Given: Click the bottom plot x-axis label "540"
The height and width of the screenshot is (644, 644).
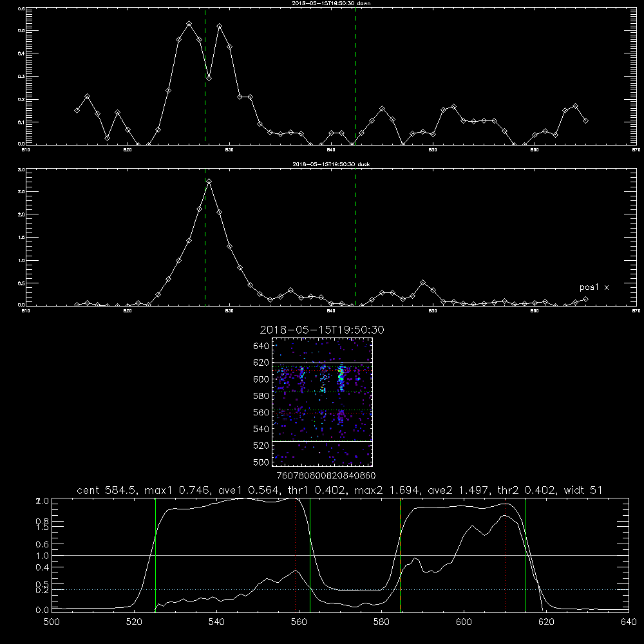Looking at the screenshot, I should pos(216,621).
